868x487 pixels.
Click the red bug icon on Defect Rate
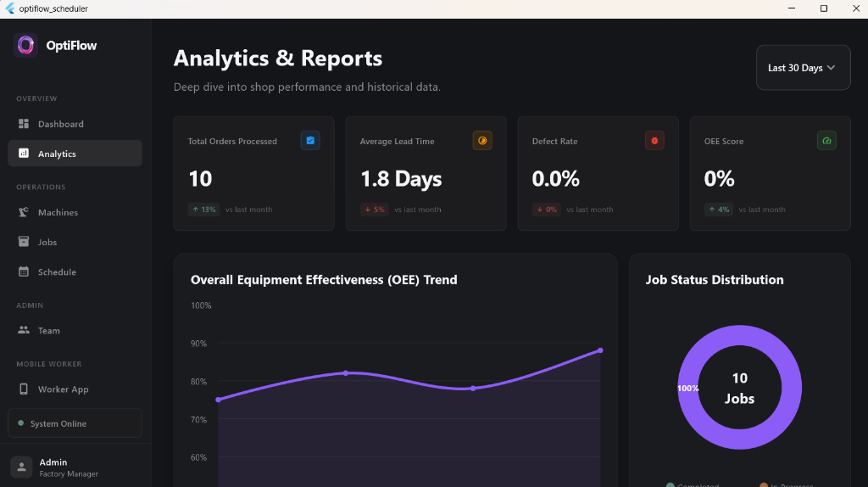654,140
